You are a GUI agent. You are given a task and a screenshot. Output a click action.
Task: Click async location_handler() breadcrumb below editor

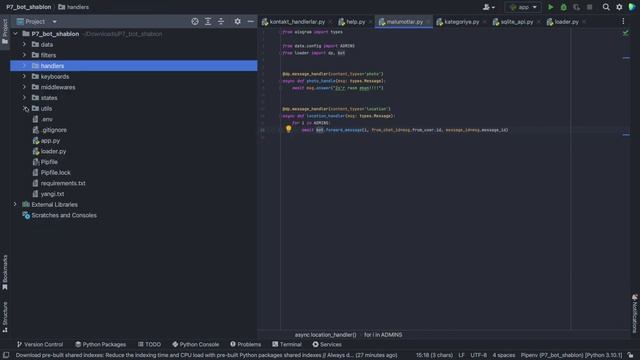tap(325, 335)
